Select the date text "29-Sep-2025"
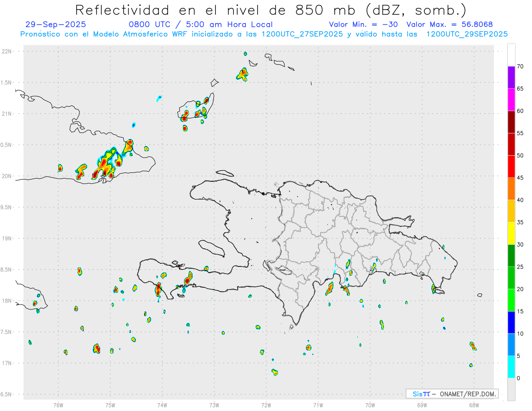 pyautogui.click(x=56, y=24)
